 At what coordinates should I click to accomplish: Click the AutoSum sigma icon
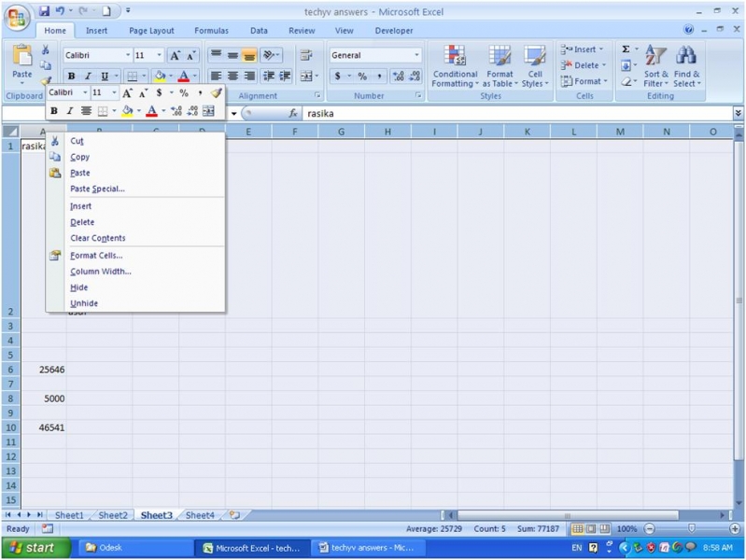[626, 49]
